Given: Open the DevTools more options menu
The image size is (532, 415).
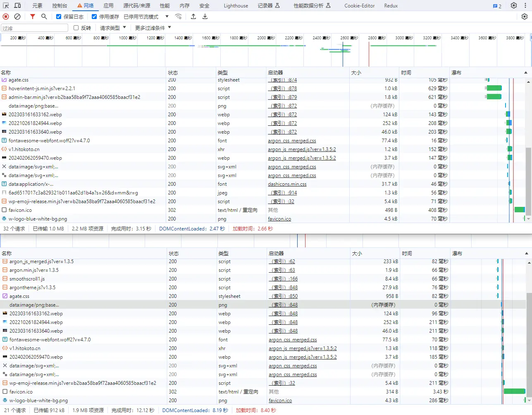Looking at the screenshot, I should (526, 5).
